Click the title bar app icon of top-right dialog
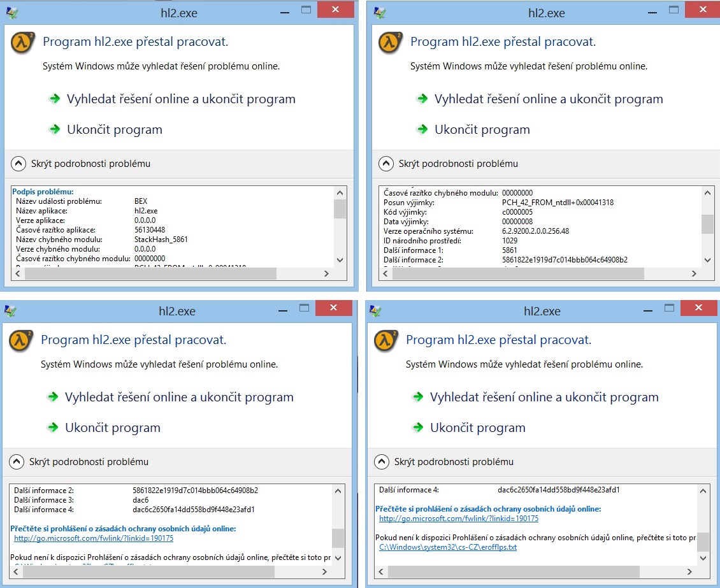 point(380,12)
